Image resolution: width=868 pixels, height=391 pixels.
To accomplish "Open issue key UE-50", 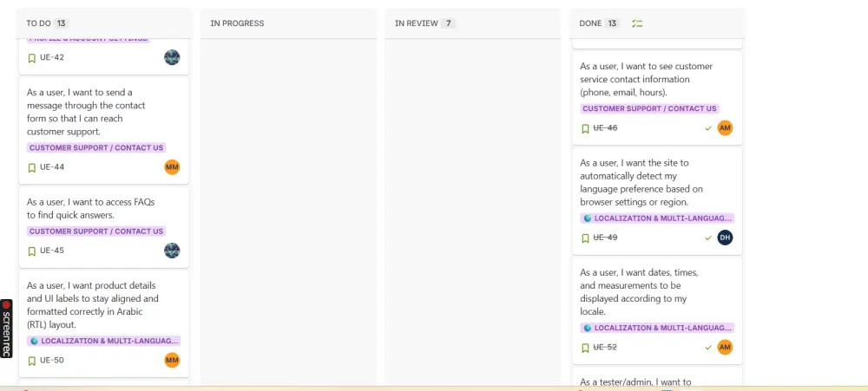I will coord(52,361).
